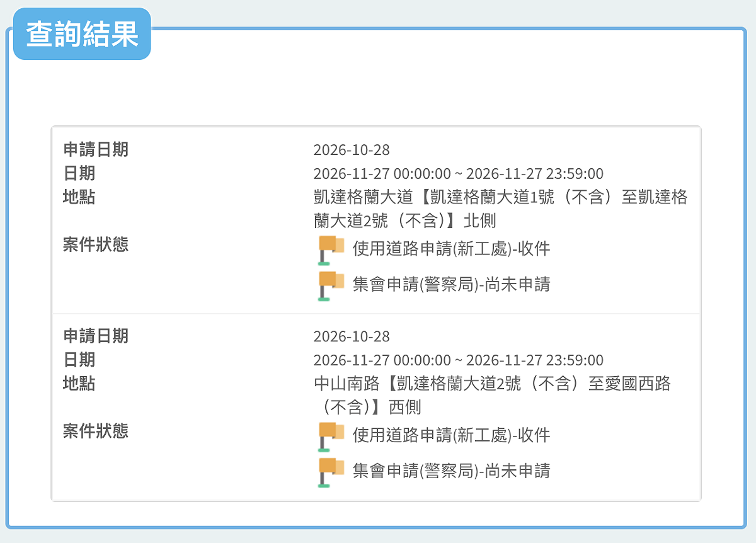The width and height of the screenshot is (756, 543).
Task: Click the 2026-11-27 date range in the 中山南路 record
Action: (x=459, y=360)
